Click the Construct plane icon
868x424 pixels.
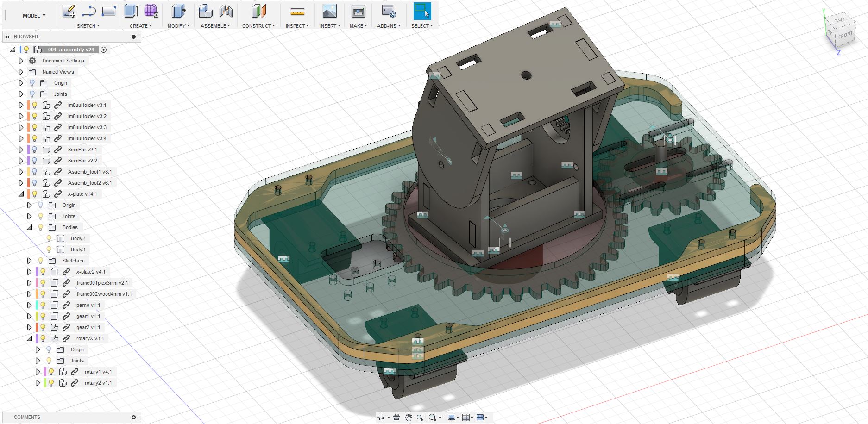(x=259, y=11)
